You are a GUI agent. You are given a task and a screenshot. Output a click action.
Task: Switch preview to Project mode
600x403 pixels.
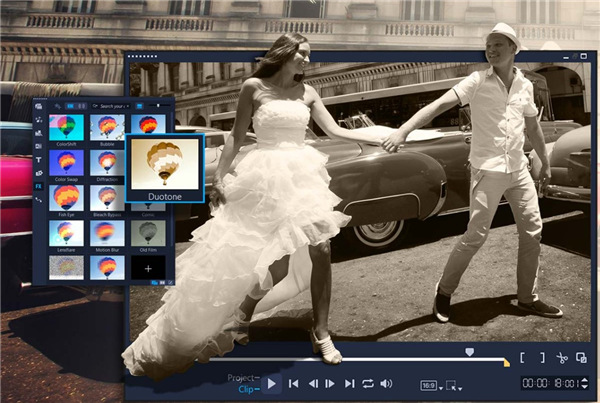point(242,378)
